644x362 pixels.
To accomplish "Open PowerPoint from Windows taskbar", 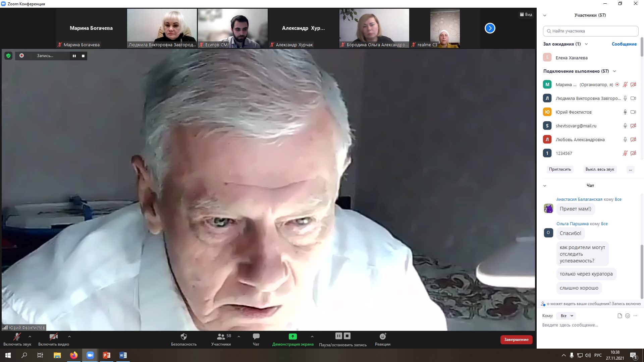I will point(107,355).
